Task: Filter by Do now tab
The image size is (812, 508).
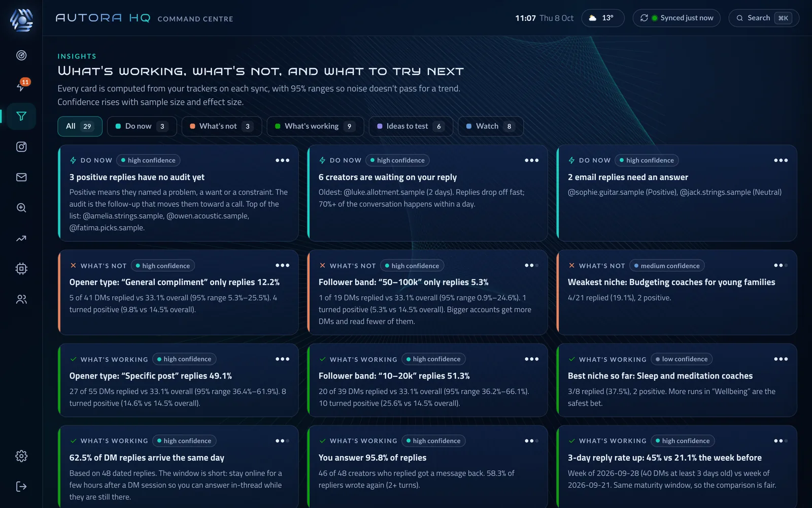Action: (x=142, y=126)
